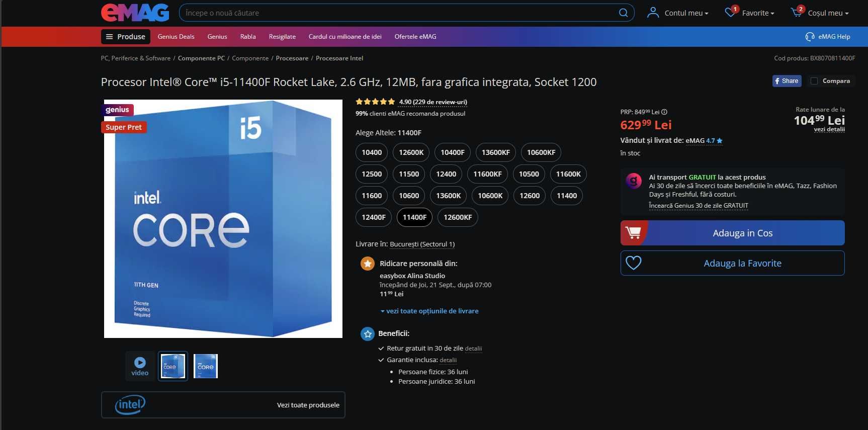The height and width of the screenshot is (430, 868).
Task: Select the 11600KF variant
Action: click(487, 174)
